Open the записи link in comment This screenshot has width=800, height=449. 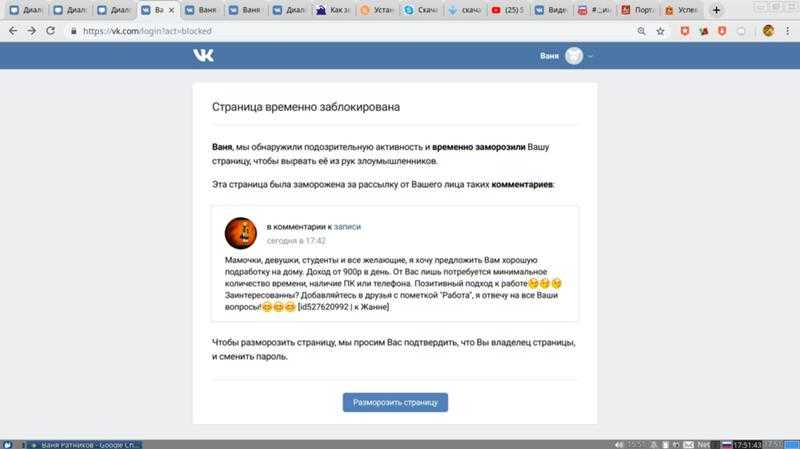coord(347,227)
